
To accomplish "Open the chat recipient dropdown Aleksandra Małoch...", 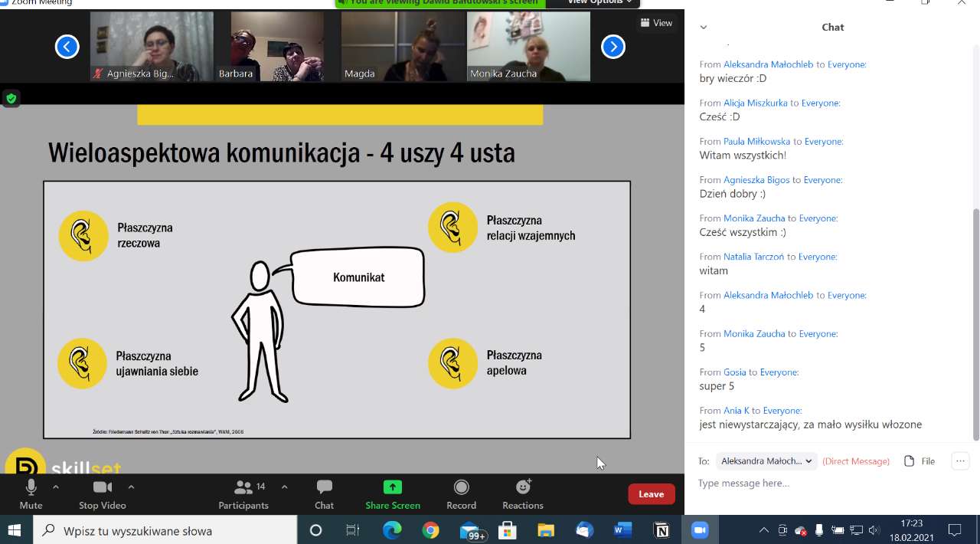I will [x=766, y=461].
